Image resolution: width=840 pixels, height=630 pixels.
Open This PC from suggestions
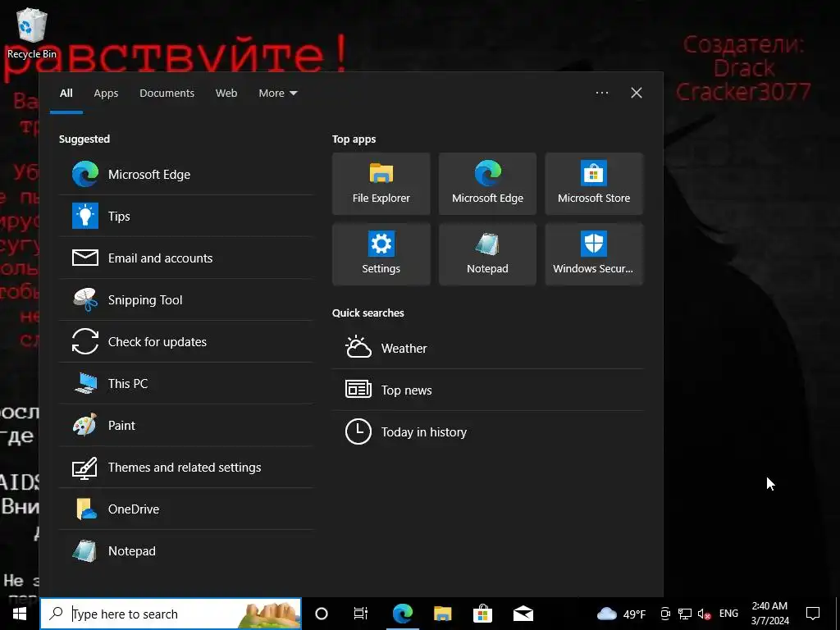pos(185,383)
